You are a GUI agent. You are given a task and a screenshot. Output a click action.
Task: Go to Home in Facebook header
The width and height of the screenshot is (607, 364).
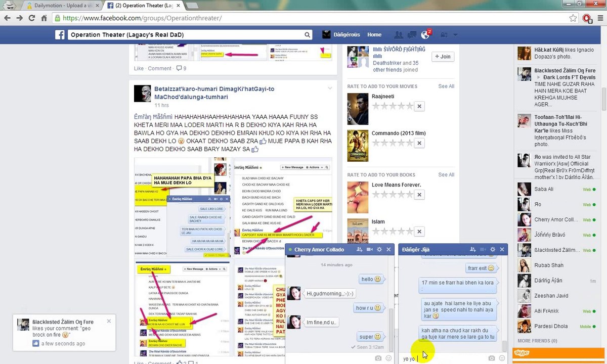tap(374, 35)
